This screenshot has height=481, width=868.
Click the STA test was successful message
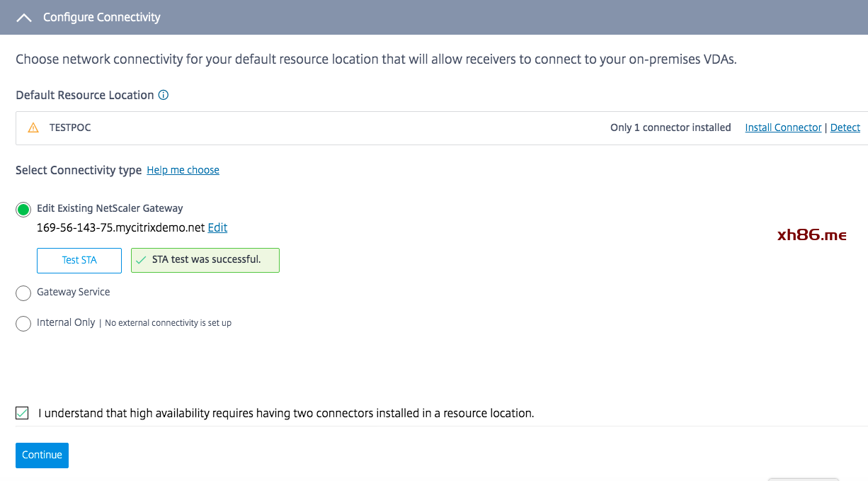pyautogui.click(x=205, y=260)
